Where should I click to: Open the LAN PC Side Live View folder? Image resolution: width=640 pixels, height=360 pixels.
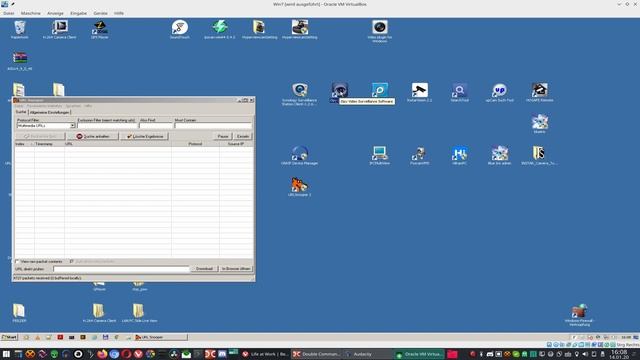coord(139,313)
